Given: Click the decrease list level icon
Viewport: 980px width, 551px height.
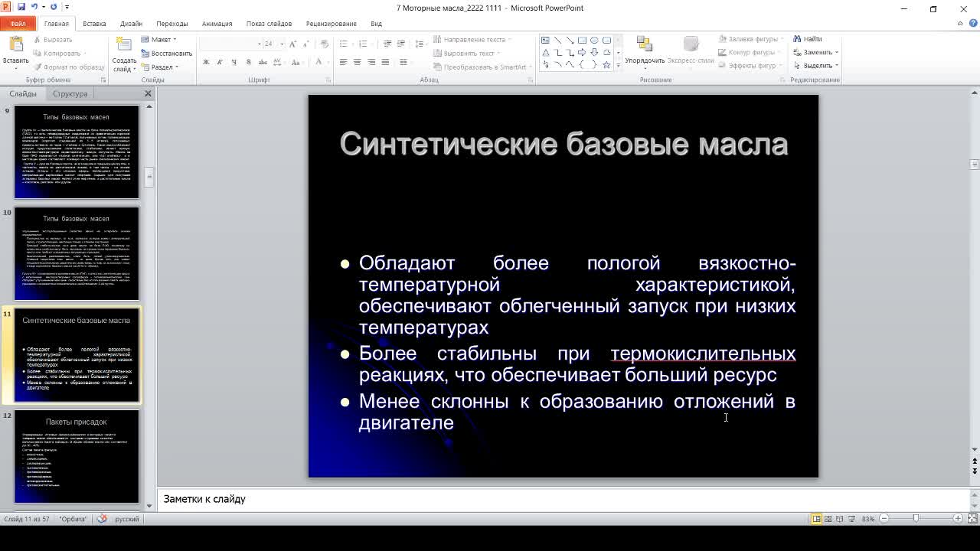Looking at the screenshot, I should coord(387,44).
